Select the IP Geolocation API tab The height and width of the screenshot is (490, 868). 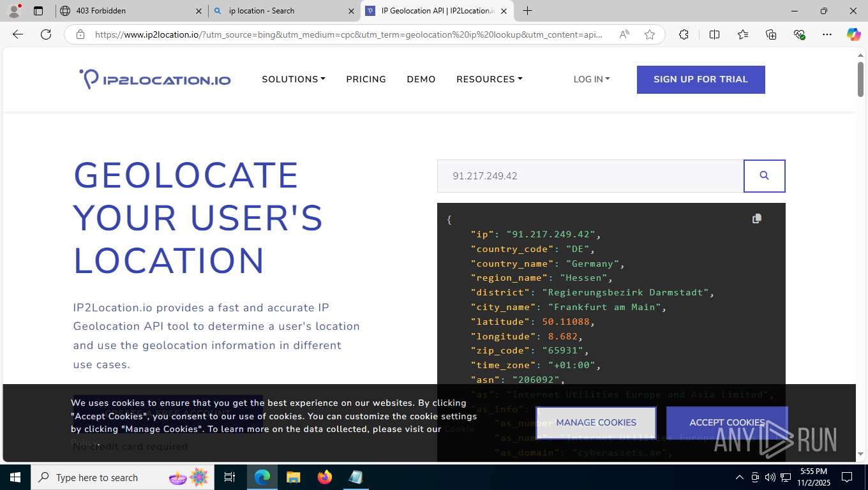(x=437, y=11)
